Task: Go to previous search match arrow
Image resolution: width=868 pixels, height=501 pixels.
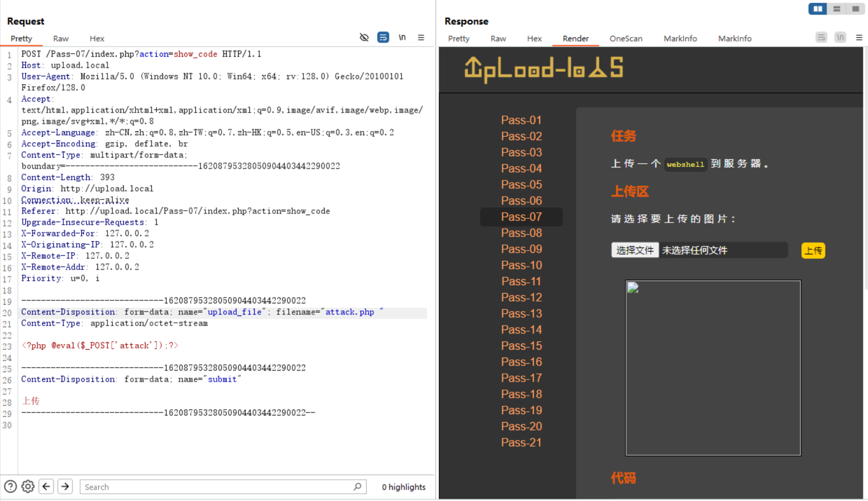Action: [46, 486]
